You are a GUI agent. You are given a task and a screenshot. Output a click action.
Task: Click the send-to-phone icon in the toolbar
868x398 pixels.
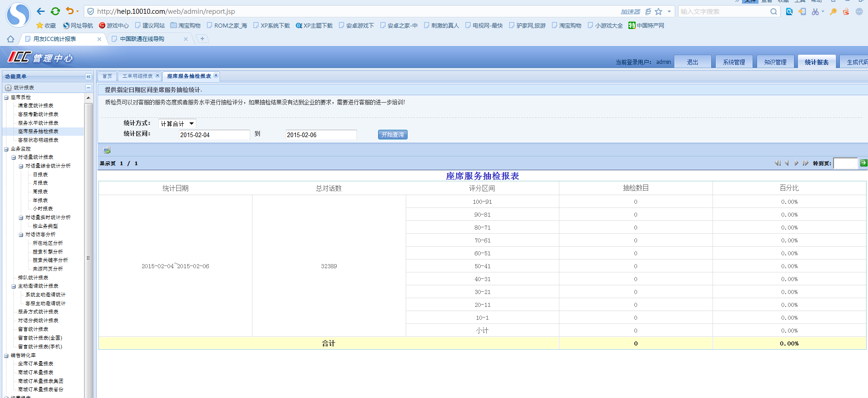pos(802,12)
